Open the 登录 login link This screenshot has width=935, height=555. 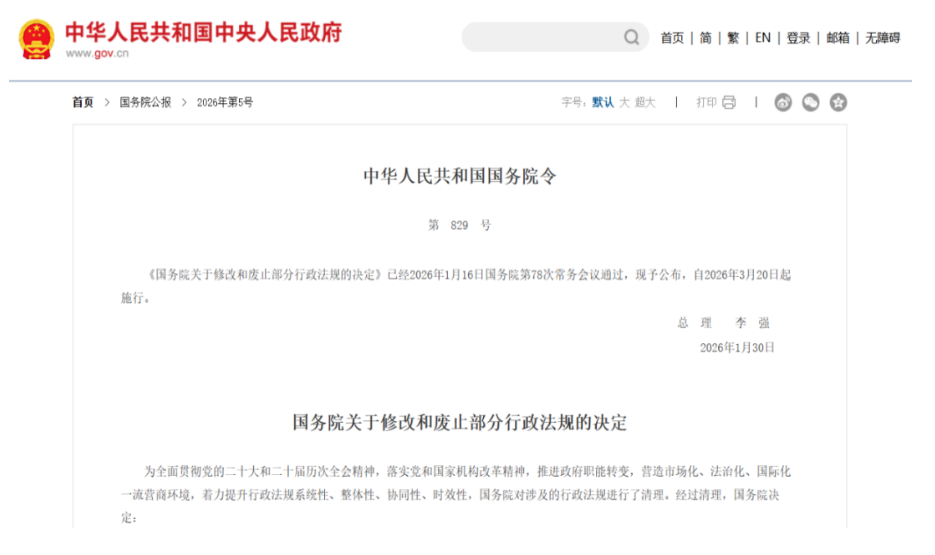(x=798, y=38)
